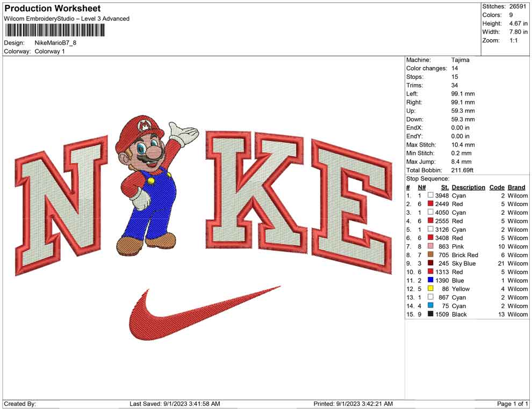Click the Page 1 of 1 indicator
Viewport: 532px width, 409px height.
pos(512,404)
